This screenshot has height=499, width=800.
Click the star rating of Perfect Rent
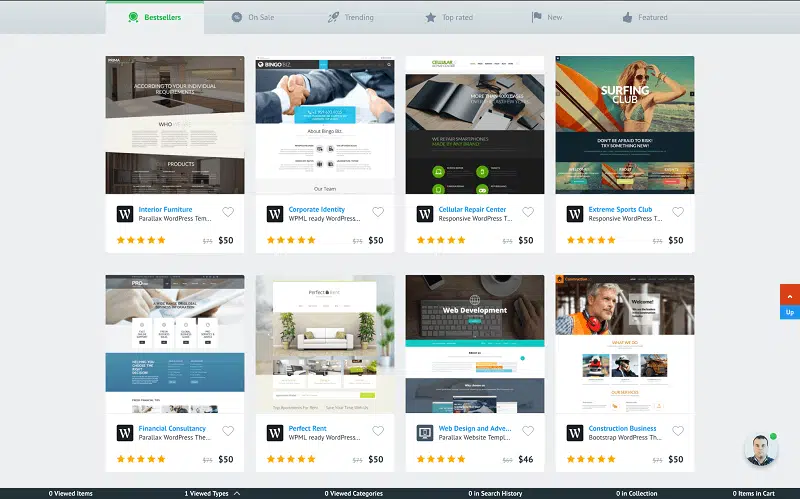point(291,460)
